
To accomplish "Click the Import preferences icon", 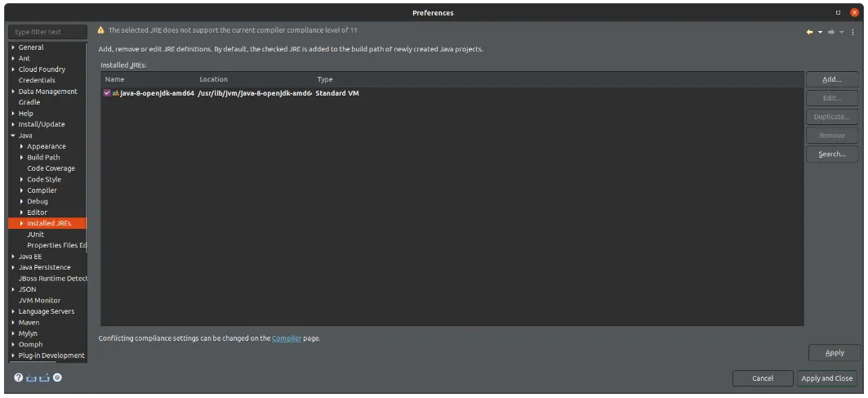I will pos(31,378).
